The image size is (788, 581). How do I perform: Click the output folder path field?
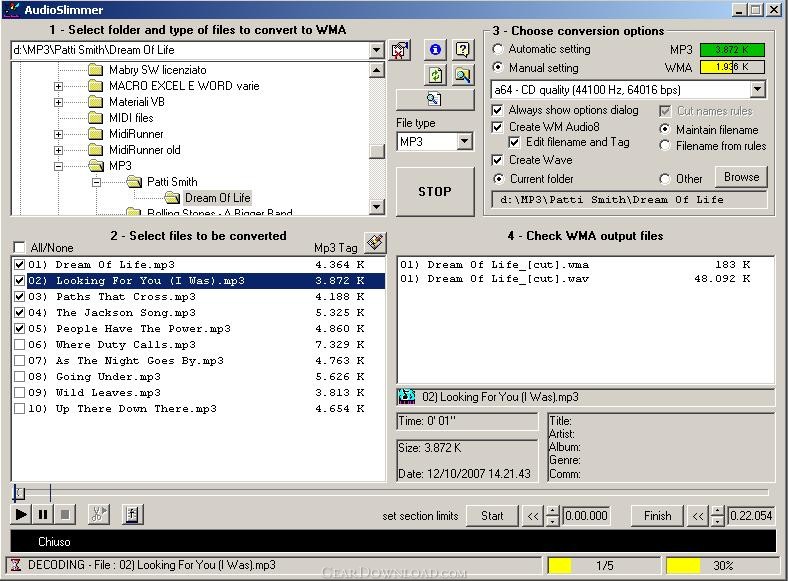[629, 200]
